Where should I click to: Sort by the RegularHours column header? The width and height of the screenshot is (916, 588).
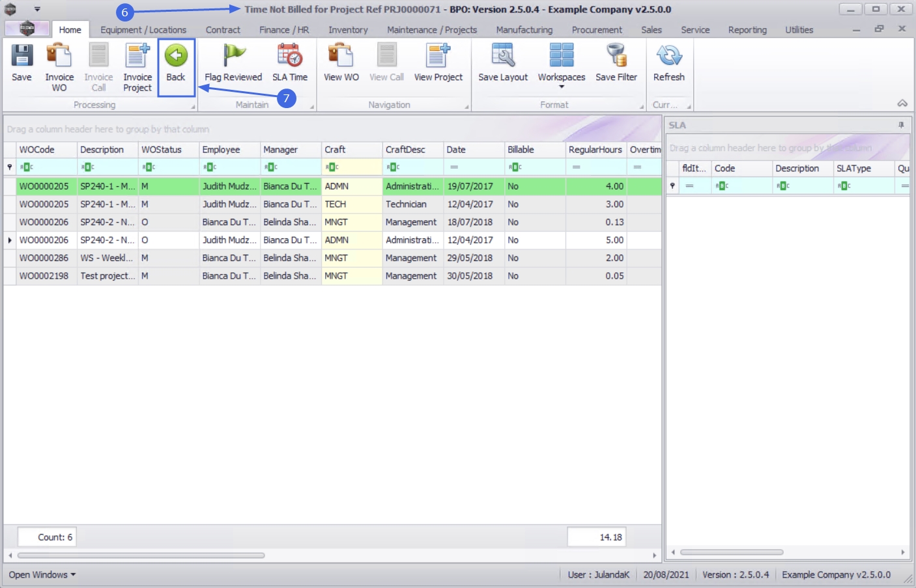pyautogui.click(x=595, y=150)
